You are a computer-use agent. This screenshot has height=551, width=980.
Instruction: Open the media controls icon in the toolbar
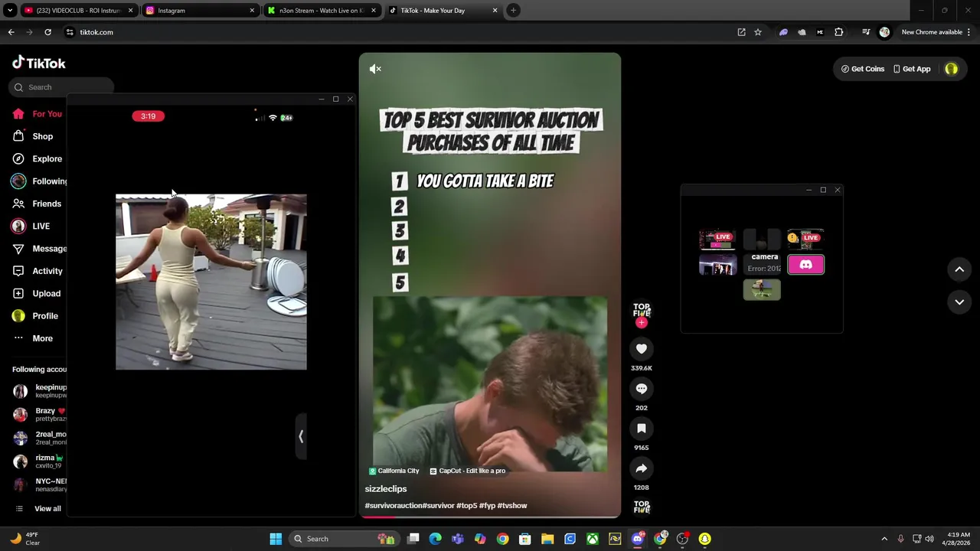click(866, 32)
